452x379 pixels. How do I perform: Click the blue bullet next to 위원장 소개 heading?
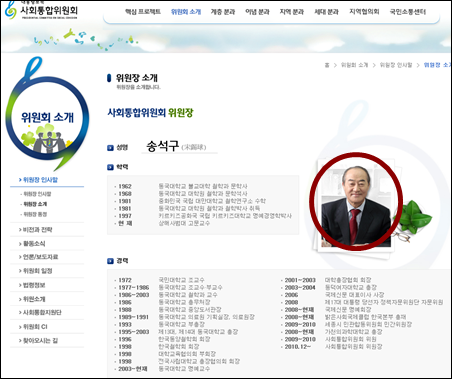click(x=109, y=78)
